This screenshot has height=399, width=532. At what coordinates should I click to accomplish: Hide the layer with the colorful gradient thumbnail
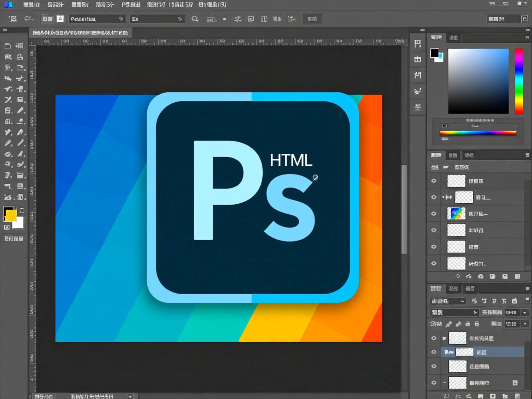433,214
